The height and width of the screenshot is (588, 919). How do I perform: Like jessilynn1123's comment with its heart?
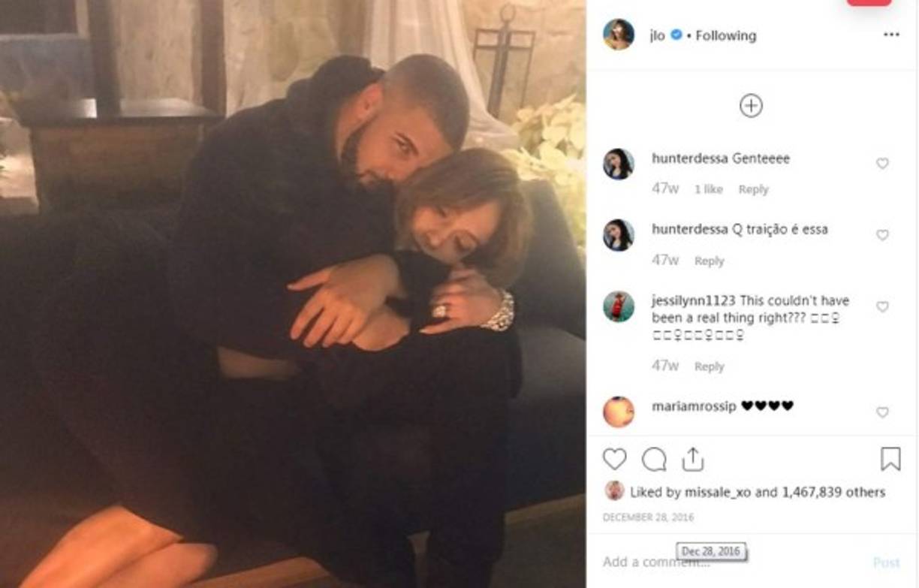coord(881,305)
